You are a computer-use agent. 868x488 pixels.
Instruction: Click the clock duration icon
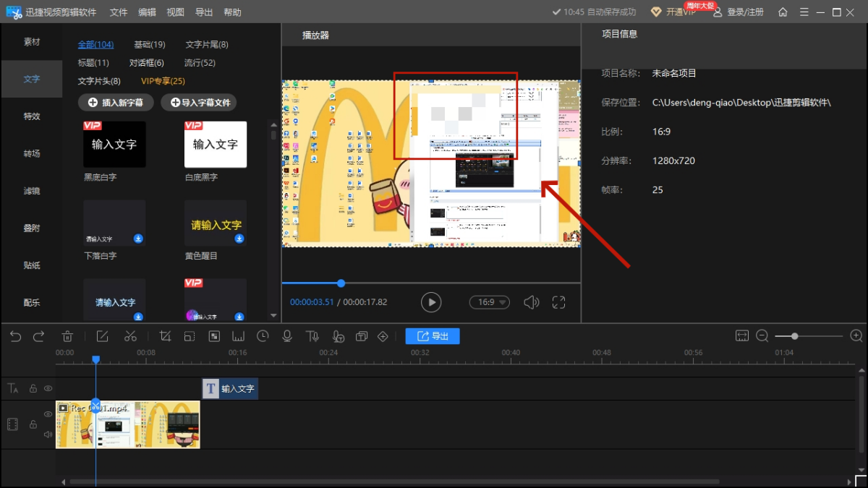coord(263,336)
